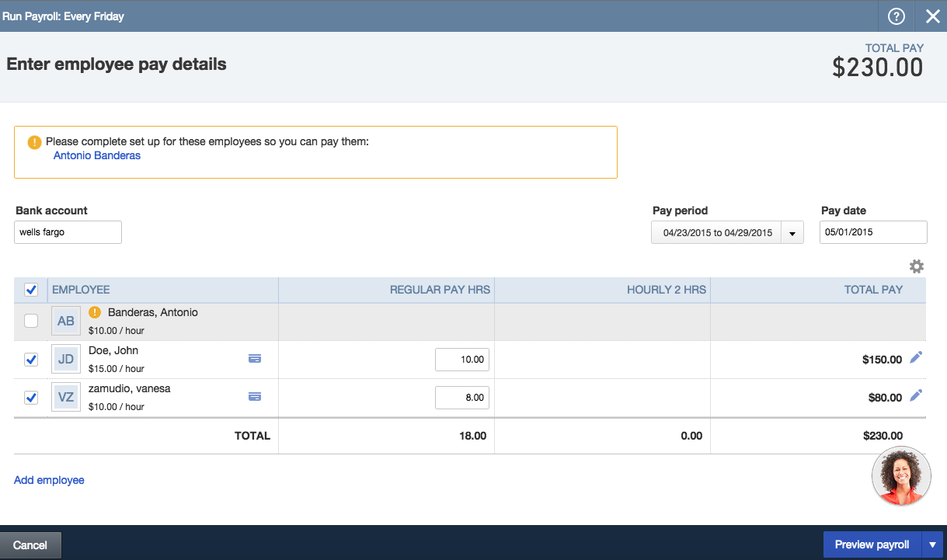Click pencil edit icon for John Doe
Image resolution: width=947 pixels, height=560 pixels.
[916, 357]
